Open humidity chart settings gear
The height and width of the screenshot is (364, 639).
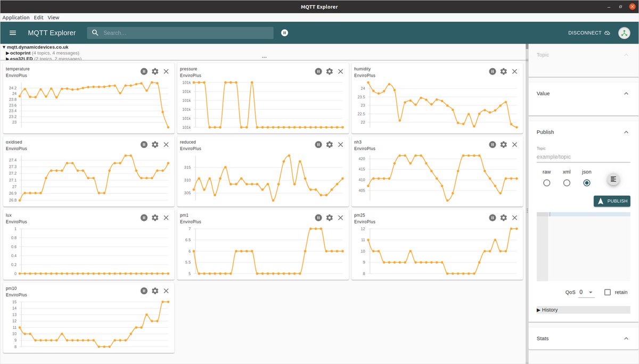[504, 71]
